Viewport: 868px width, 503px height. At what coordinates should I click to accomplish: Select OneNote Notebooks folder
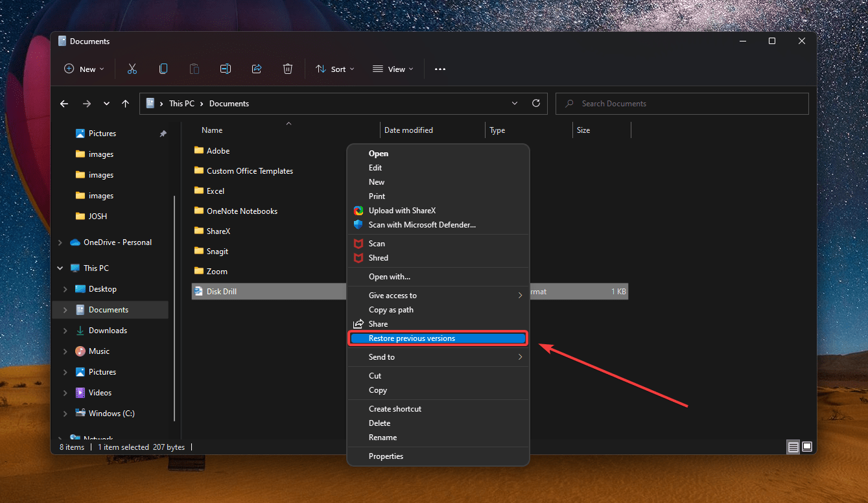[x=242, y=211]
